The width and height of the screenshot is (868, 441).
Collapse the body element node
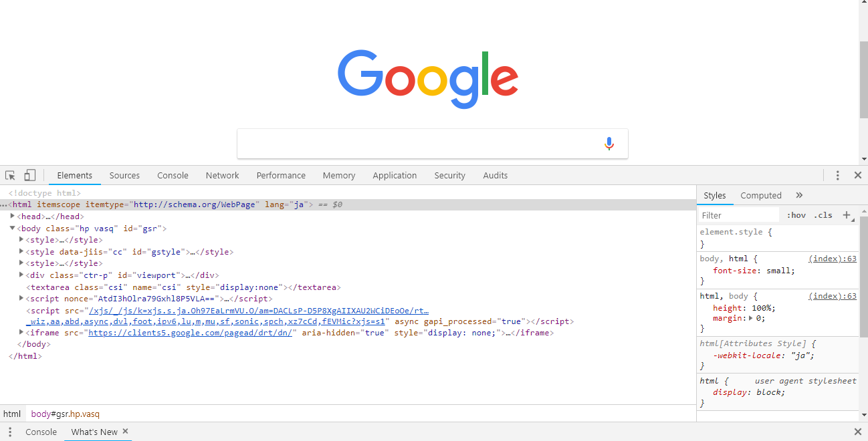(13, 229)
